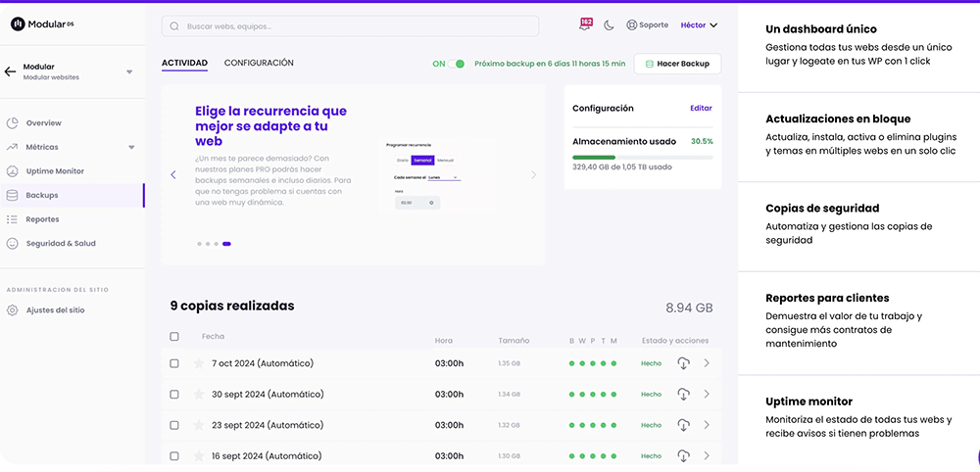
Task: Expand the 16 sept 2024 backup row chevron
Action: tap(707, 455)
